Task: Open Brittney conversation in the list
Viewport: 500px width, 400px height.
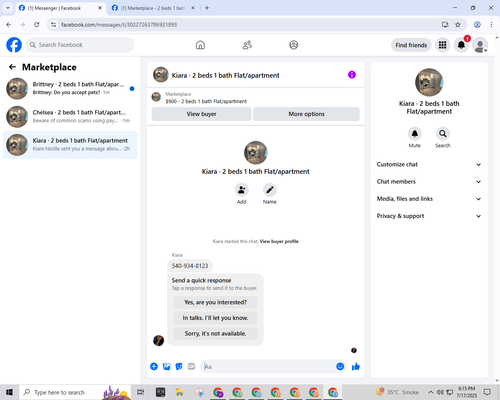Action: pyautogui.click(x=70, y=89)
